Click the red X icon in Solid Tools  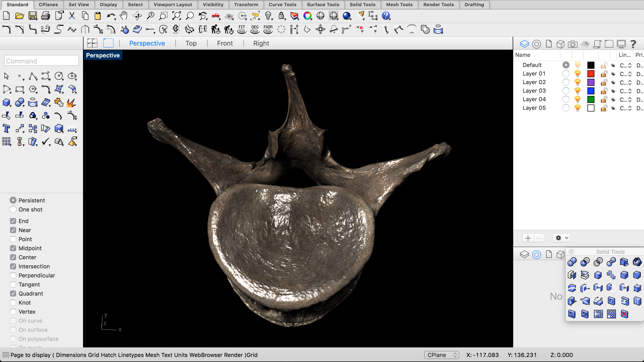tap(624, 314)
